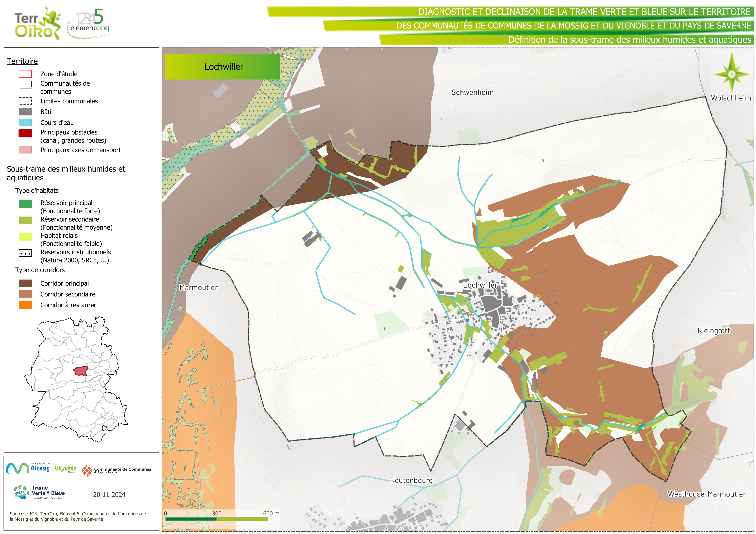Click the Mossig et Vignoble logo
Image resolution: width=756 pixels, height=534 pixels.
pos(41,468)
